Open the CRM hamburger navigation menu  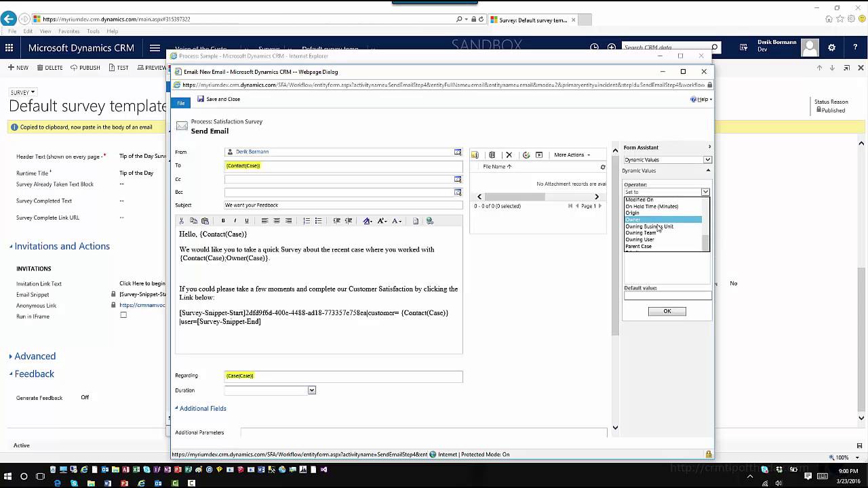(155, 47)
